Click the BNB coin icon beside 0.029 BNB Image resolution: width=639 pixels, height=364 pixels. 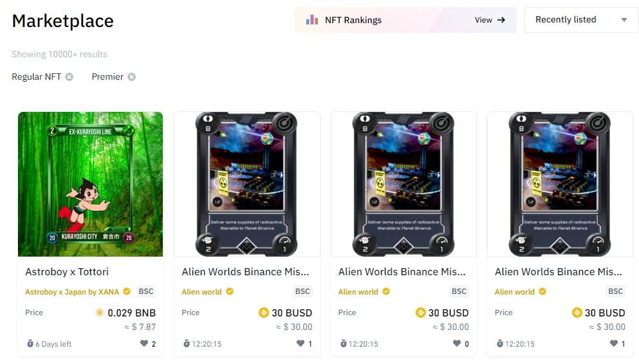(x=100, y=313)
